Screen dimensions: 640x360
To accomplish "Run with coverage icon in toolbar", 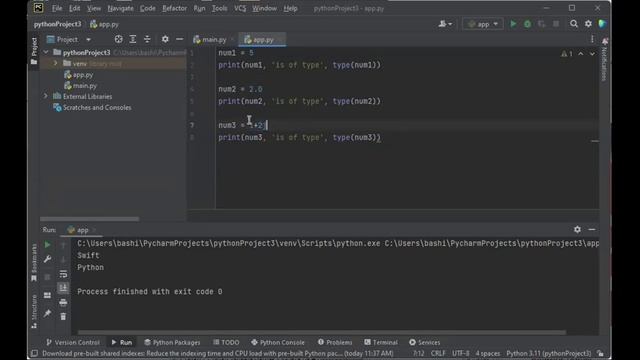I will pyautogui.click(x=542, y=24).
